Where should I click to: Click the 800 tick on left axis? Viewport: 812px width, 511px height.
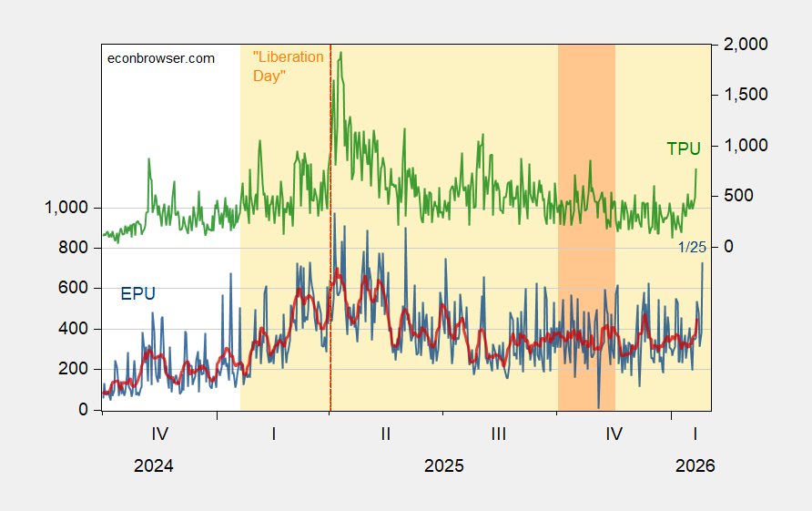click(73, 248)
